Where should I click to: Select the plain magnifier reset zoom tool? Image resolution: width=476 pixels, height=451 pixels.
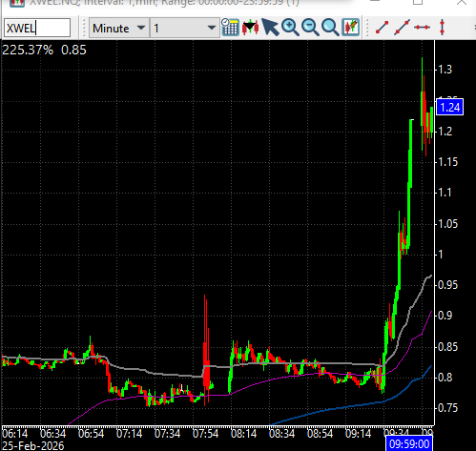330,28
